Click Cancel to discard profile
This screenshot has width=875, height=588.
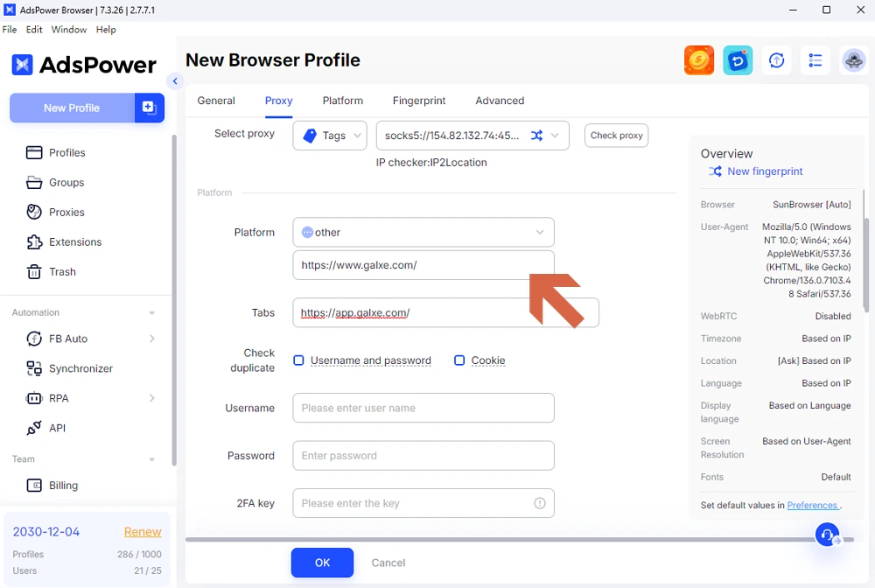(x=388, y=563)
